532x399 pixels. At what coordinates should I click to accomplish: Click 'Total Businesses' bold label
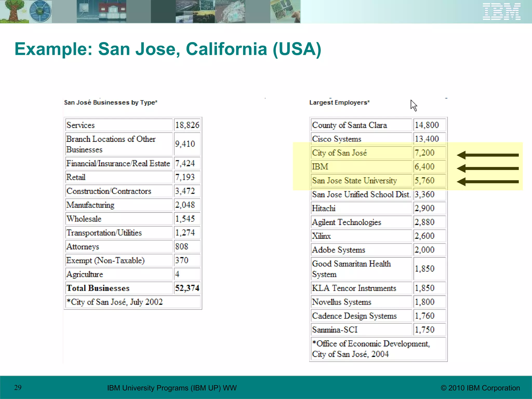(98, 288)
